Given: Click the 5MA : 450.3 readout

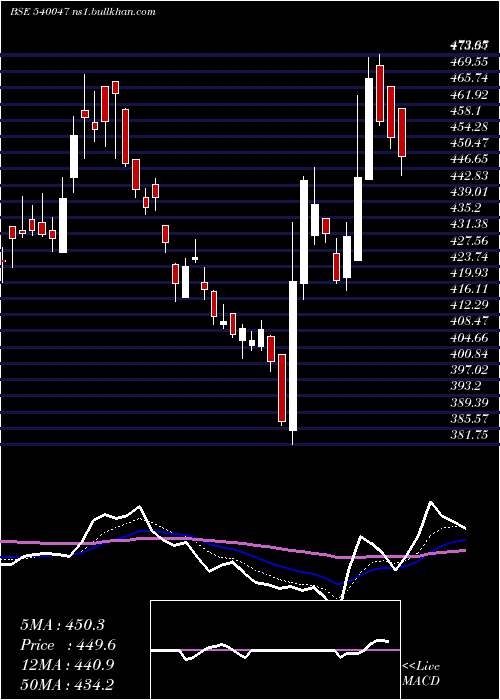Looking at the screenshot, I should pos(62,625).
